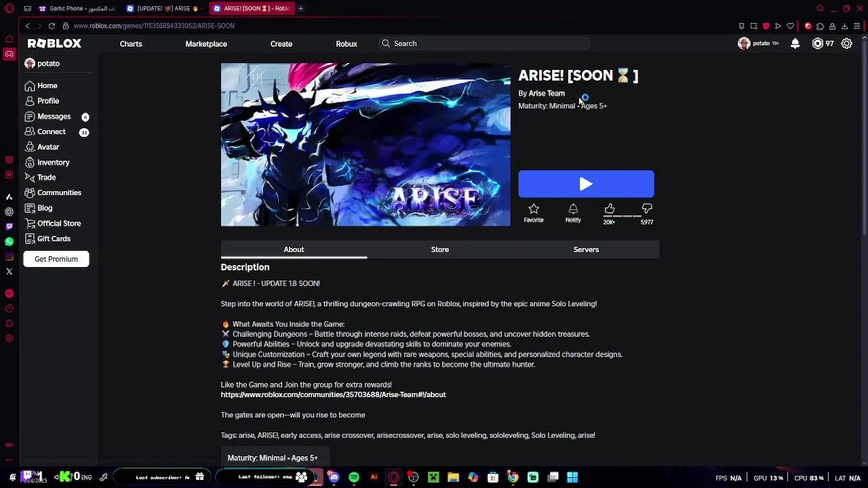This screenshot has height=488, width=868.
Task: Open Twitch in the Opera sidebar
Action: point(9,226)
